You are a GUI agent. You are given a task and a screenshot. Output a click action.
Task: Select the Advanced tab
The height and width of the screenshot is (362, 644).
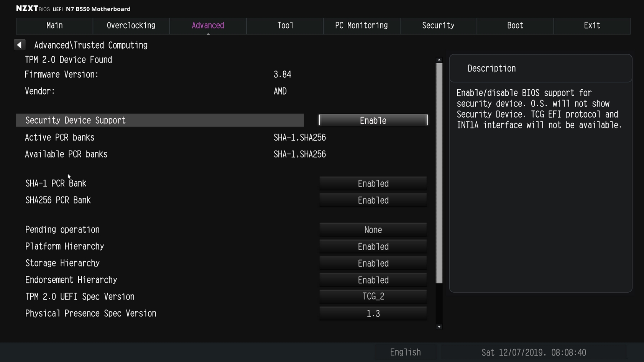(208, 26)
